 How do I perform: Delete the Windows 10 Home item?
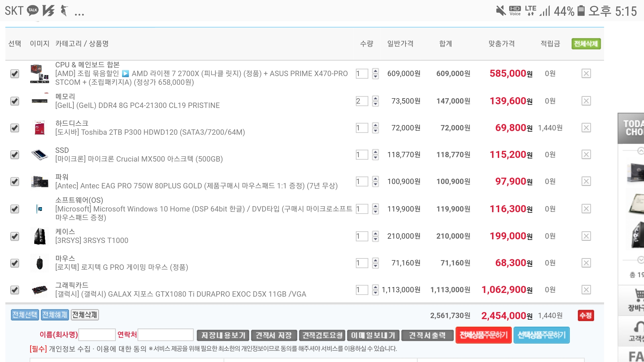(x=586, y=209)
